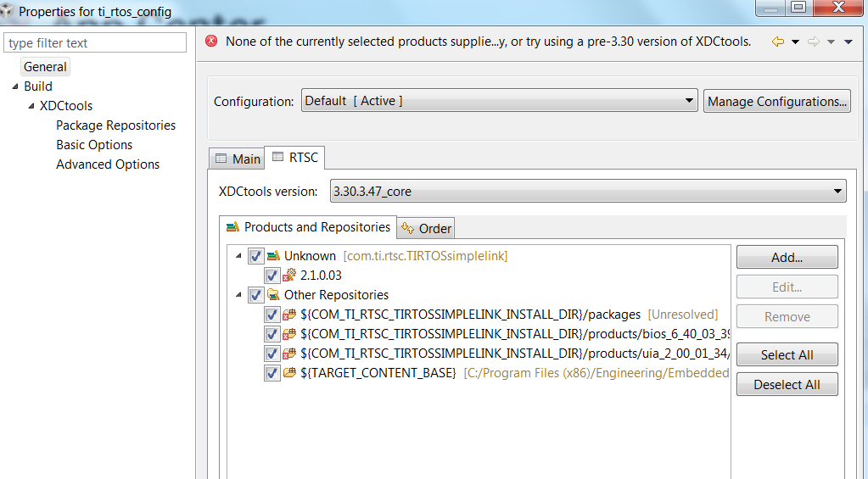Toggle the 2.1.0.03 version checkbox
Image resolution: width=868 pixels, height=479 pixels.
(272, 276)
